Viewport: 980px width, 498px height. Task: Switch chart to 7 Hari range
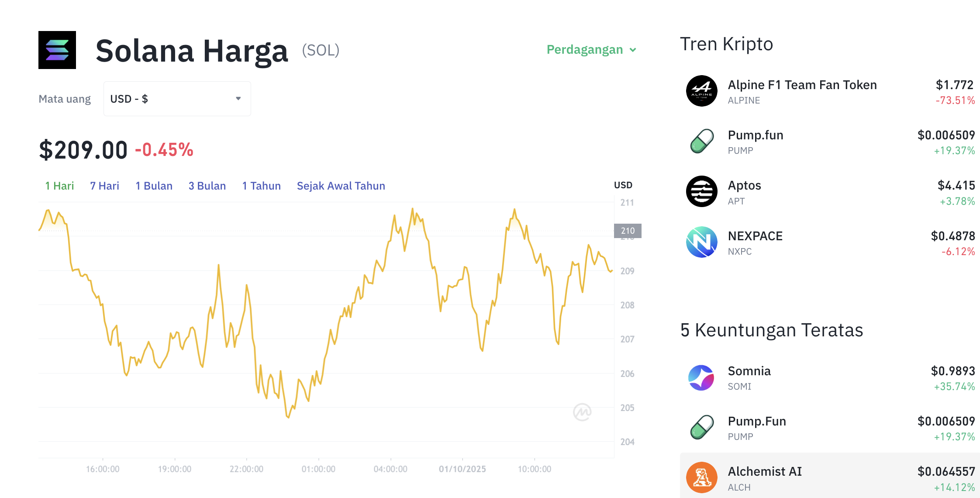point(104,186)
